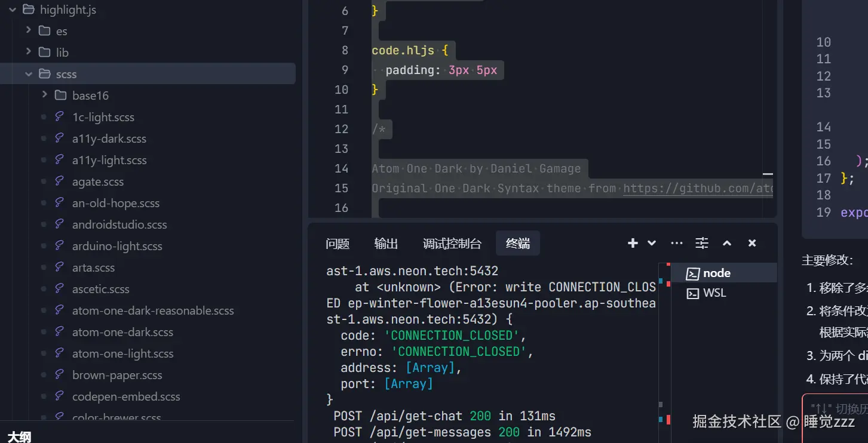Screen dimensions: 868x443
Task: Select the node terminal instance
Action: pos(724,273)
